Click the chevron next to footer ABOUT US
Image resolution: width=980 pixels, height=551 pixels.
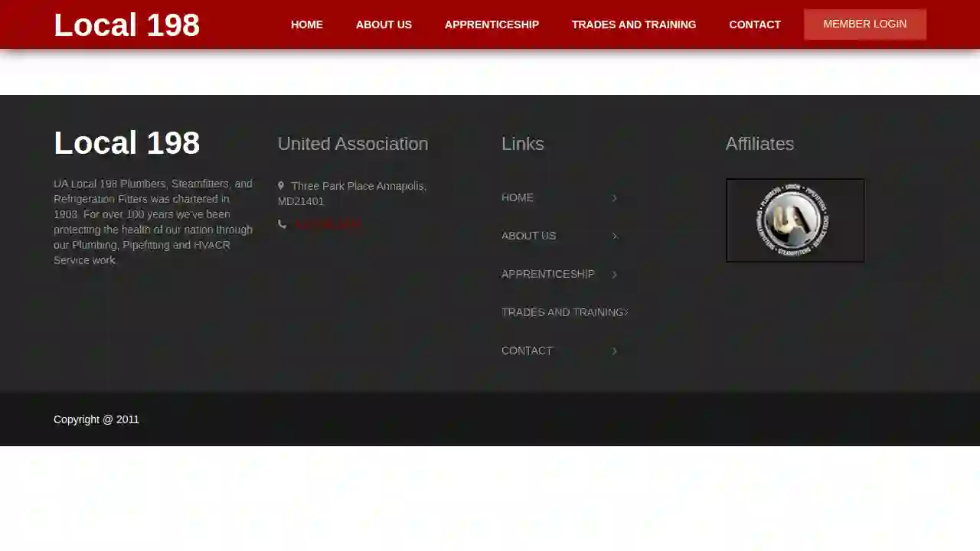pyautogui.click(x=614, y=236)
